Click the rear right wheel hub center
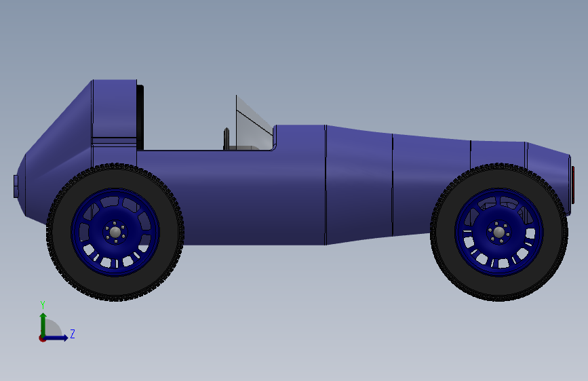The image size is (588, 381). coord(498,233)
